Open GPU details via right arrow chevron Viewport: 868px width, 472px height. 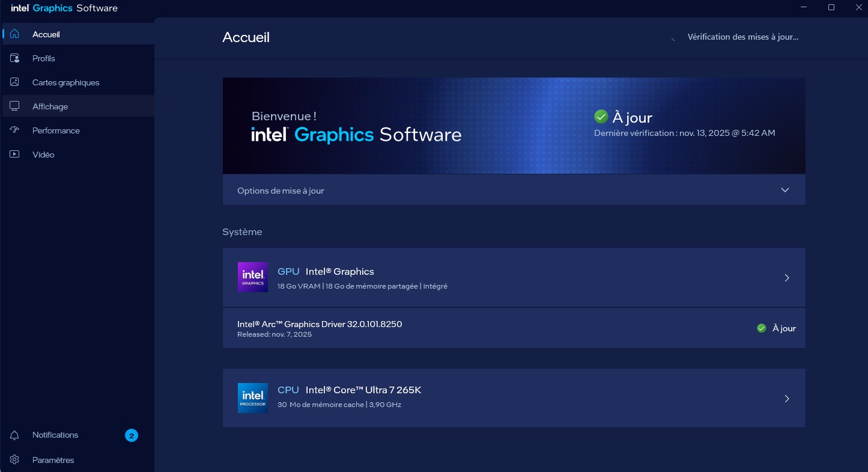[787, 278]
